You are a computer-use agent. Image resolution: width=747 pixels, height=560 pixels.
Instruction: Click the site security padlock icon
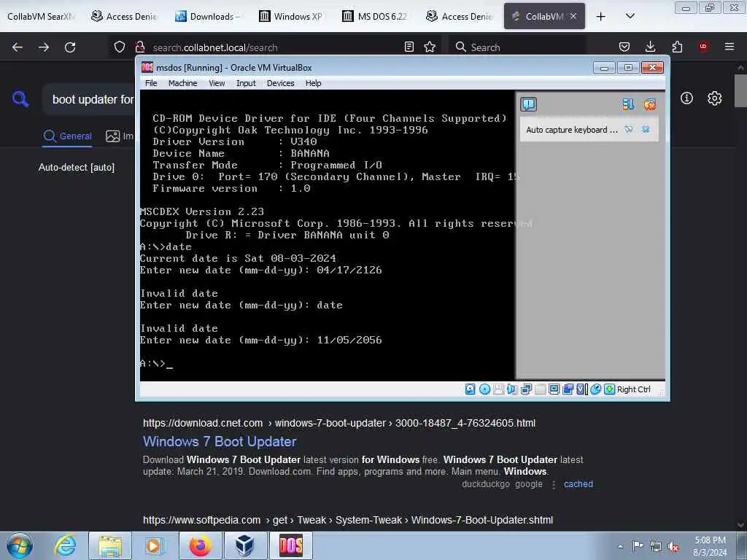(140, 47)
